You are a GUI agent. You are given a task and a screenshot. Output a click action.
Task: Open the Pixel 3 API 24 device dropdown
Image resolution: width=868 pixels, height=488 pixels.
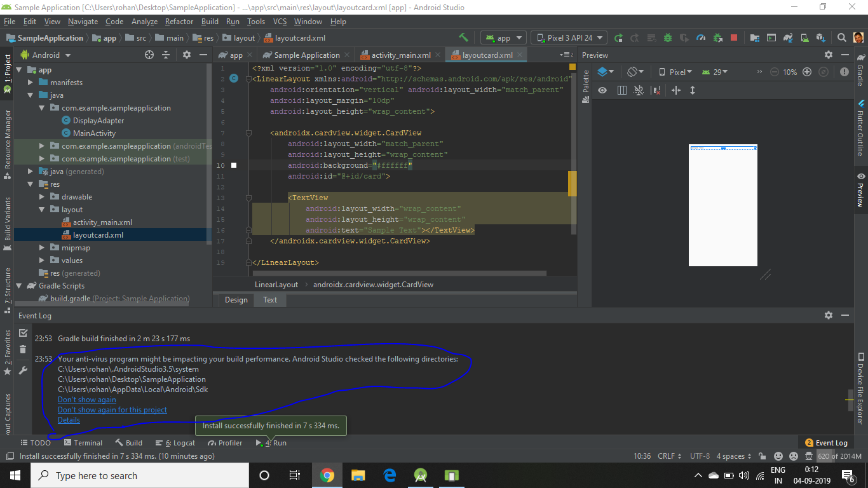(569, 38)
